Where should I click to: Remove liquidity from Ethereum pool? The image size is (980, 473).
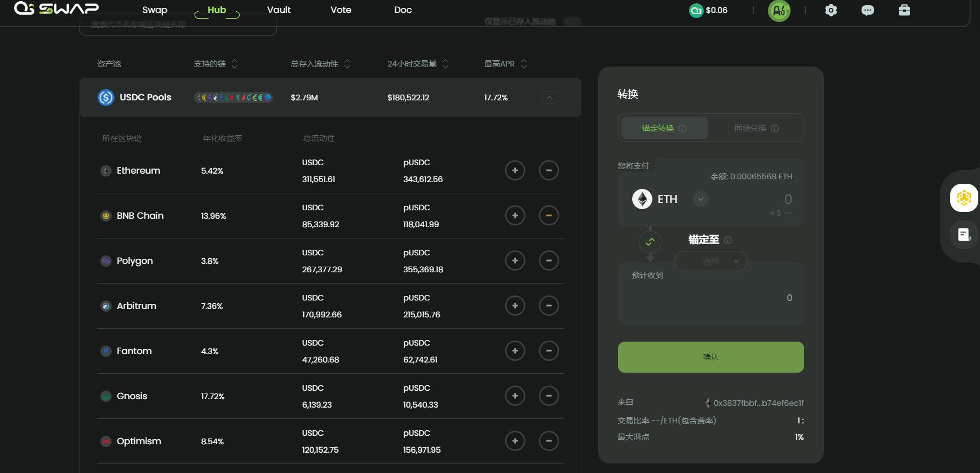point(549,170)
